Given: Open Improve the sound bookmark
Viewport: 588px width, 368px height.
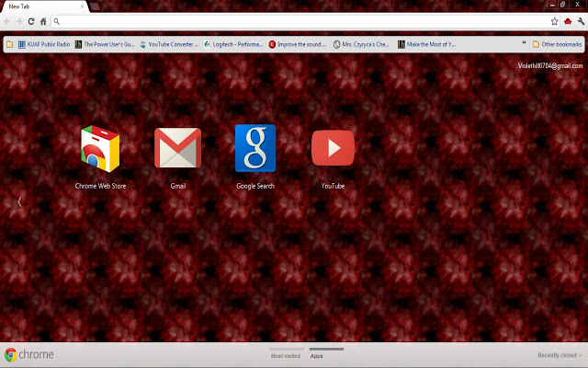Looking at the screenshot, I should (298, 44).
